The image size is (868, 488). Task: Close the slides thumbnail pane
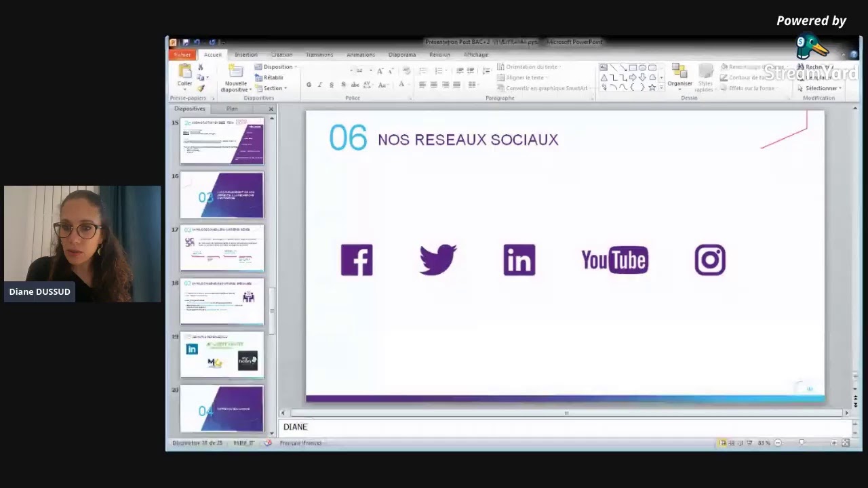point(271,109)
